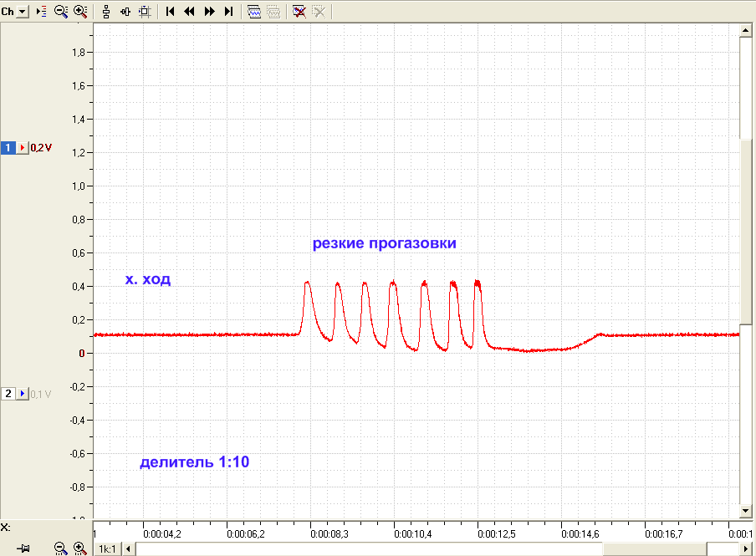
Task: Step backward with the rewind button
Action: (190, 11)
